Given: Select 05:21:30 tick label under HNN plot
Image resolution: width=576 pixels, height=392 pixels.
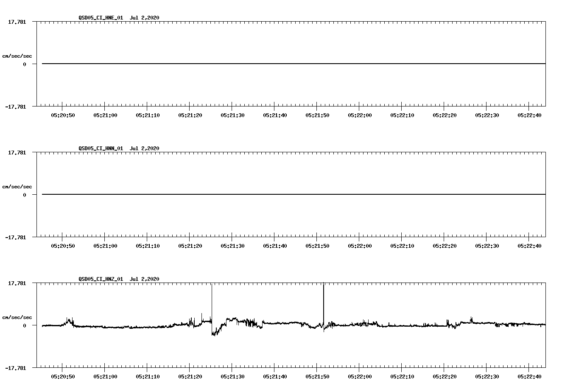Looking at the screenshot, I should tap(232, 246).
